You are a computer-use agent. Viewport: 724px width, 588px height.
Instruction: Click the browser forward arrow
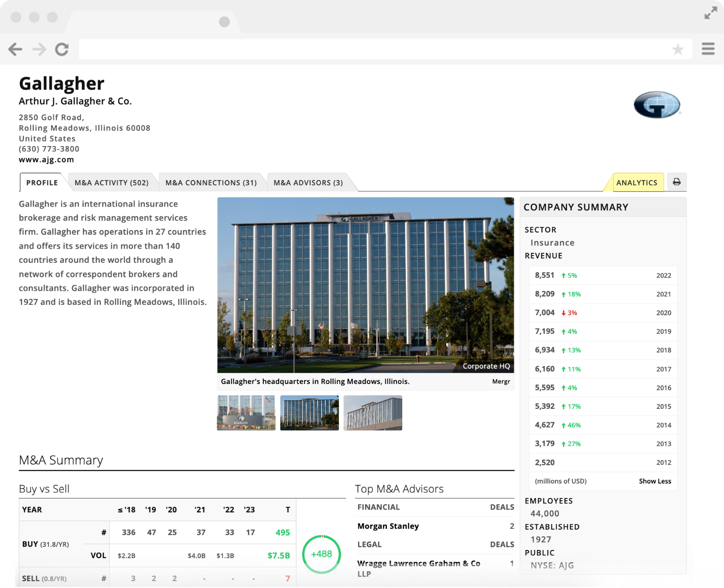coord(39,49)
